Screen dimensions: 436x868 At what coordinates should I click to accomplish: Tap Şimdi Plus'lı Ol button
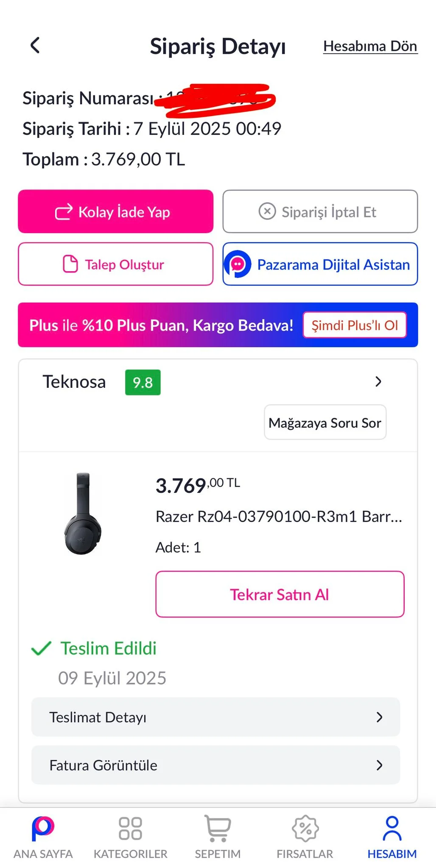pos(355,325)
